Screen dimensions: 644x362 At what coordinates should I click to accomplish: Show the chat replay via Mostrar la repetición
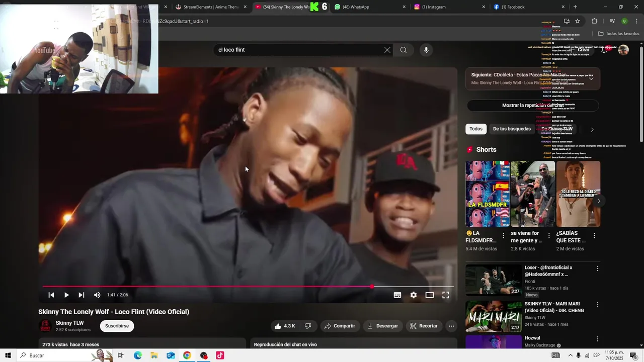coord(533,106)
